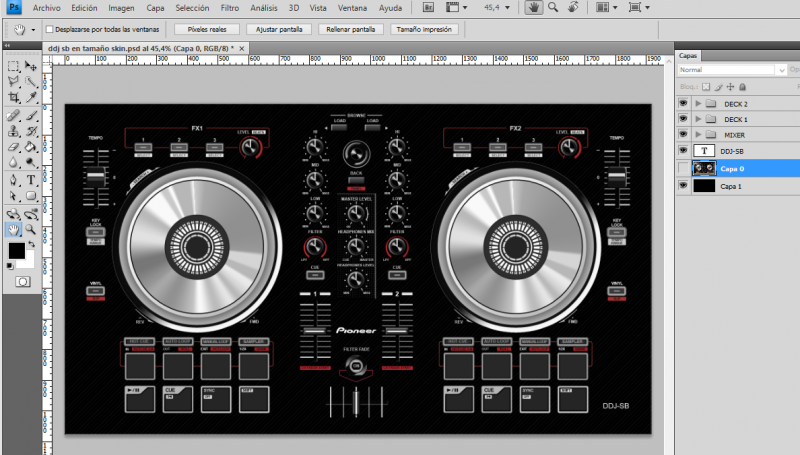Select the 3D Rotate tool
800x455 pixels.
pos(14,214)
